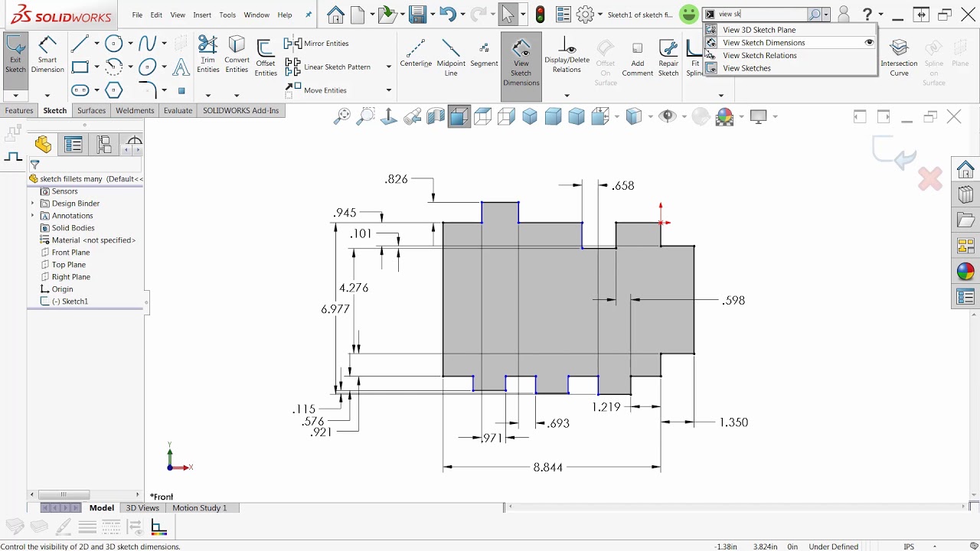This screenshot has width=980, height=551.
Task: Activate Trim Entities
Action: point(208,55)
